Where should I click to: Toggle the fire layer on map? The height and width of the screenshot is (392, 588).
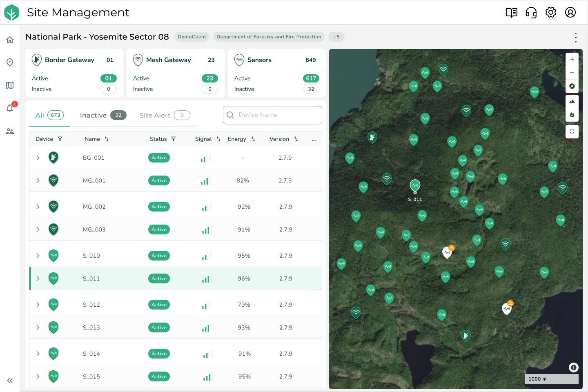click(x=572, y=115)
